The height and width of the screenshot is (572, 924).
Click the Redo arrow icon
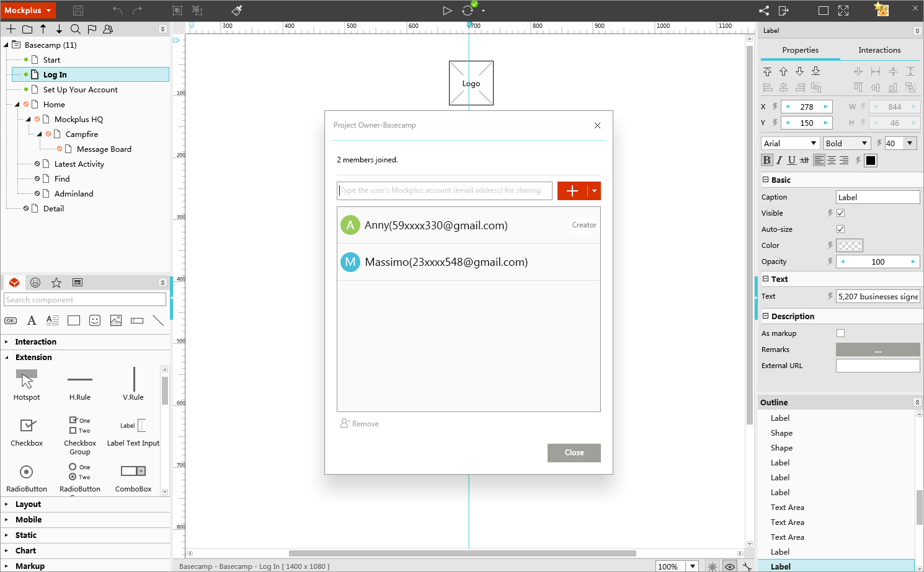point(138,11)
